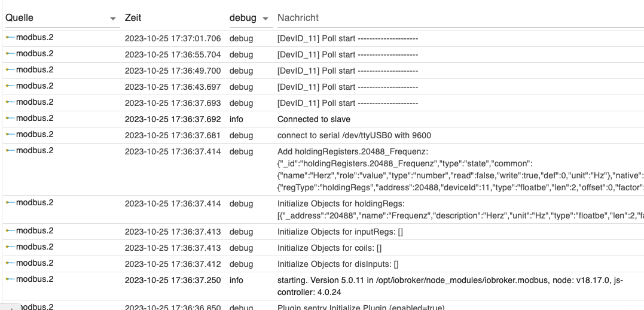This screenshot has height=310, width=644.
Task: Click modbus icon in the 17:36:55.704 row
Action: coord(10,54)
